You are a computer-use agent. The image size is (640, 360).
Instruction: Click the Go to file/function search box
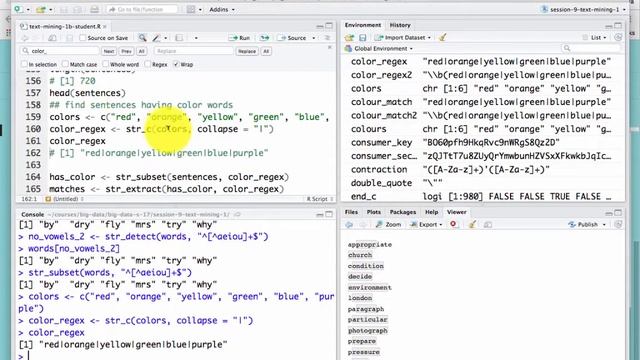tap(142, 9)
